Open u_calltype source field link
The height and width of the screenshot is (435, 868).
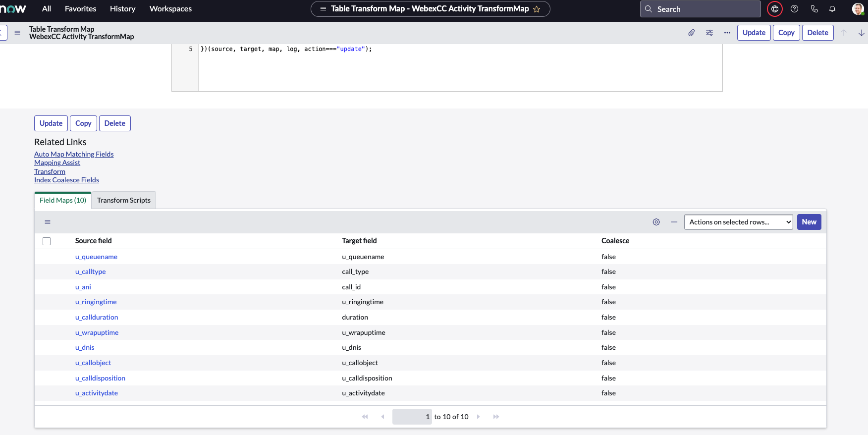point(90,272)
